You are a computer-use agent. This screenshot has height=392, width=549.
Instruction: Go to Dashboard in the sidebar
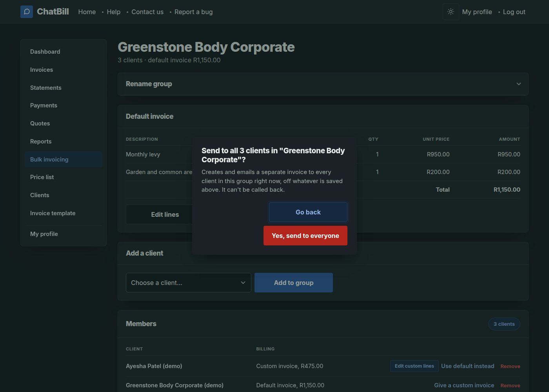(x=64, y=52)
